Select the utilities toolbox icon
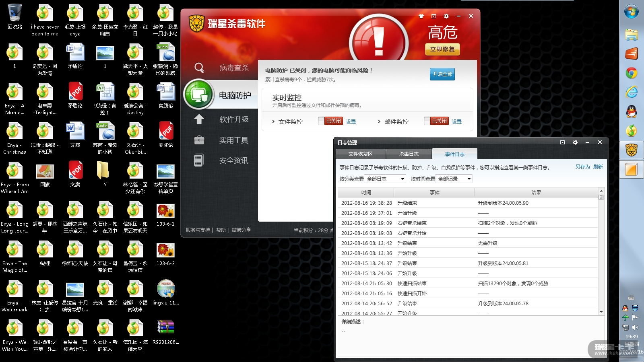Viewport: 644px width, 362px height. 199,140
